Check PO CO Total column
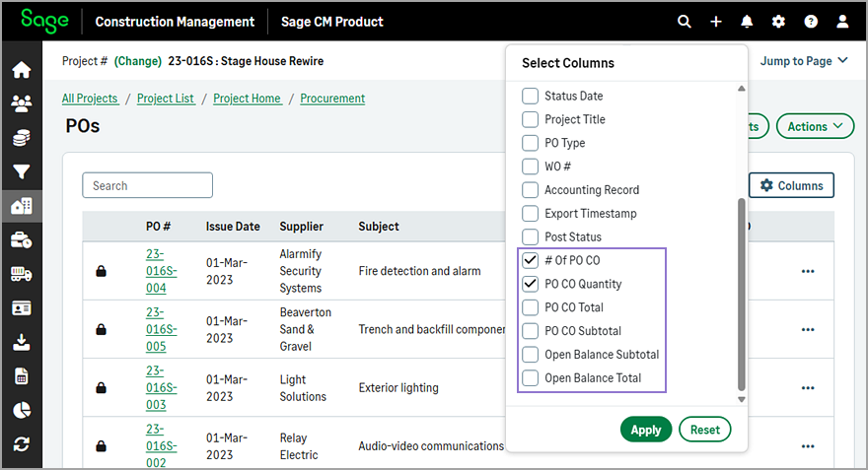This screenshot has width=868, height=470. (530, 307)
